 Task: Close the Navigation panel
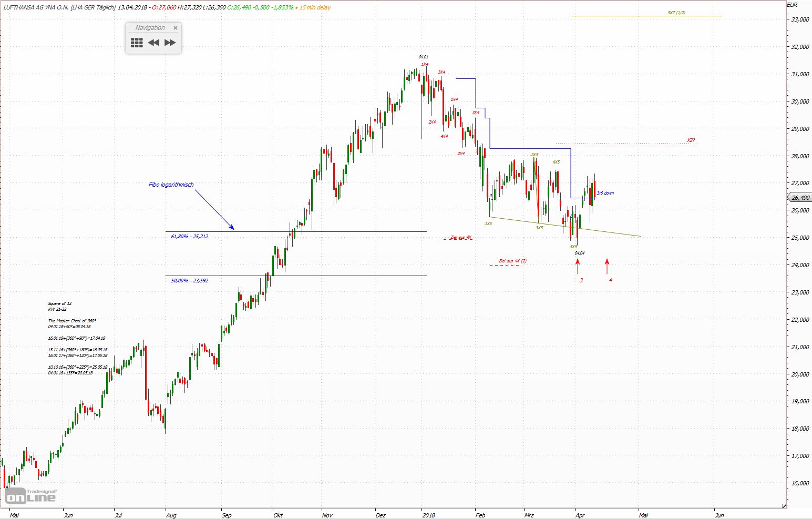(x=176, y=28)
